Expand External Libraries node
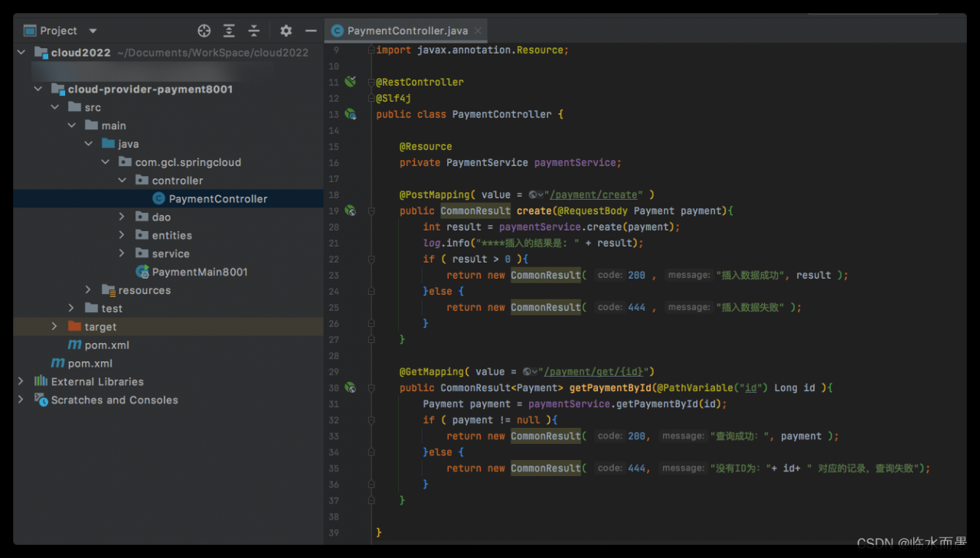980x558 pixels. tap(21, 381)
